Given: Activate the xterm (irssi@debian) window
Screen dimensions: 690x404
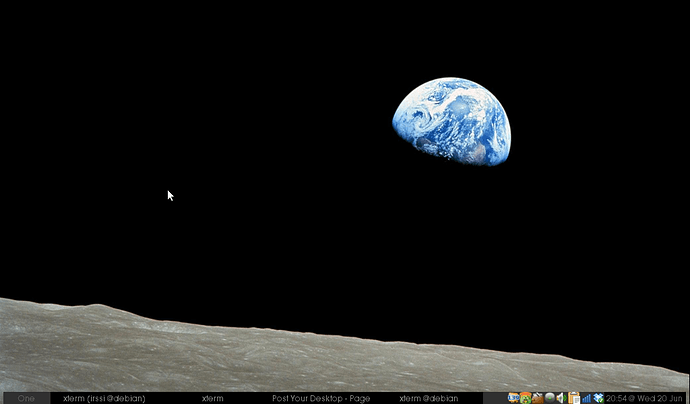Looking at the screenshot, I should pos(104,398).
